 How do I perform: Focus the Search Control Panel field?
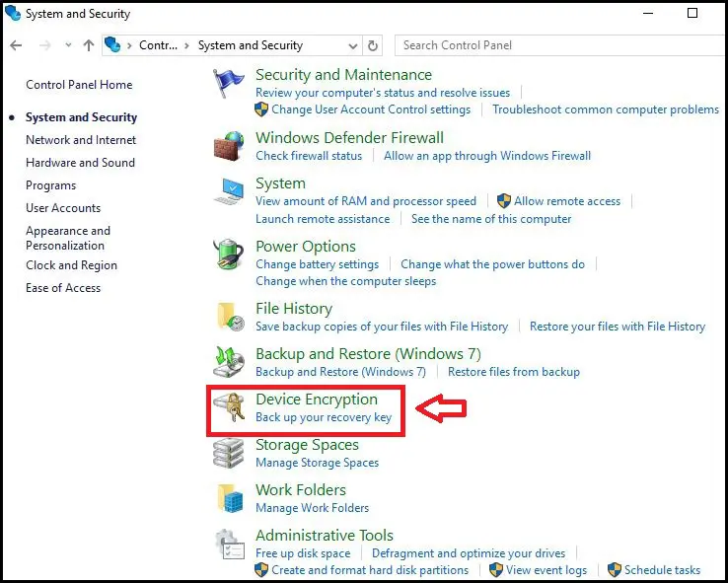(x=561, y=45)
